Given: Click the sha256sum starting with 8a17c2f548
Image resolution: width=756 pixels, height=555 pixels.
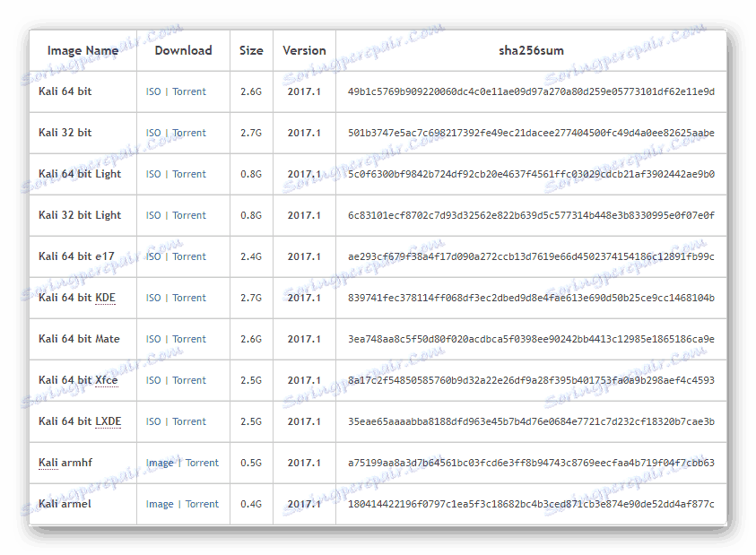Looking at the screenshot, I should coord(531,380).
